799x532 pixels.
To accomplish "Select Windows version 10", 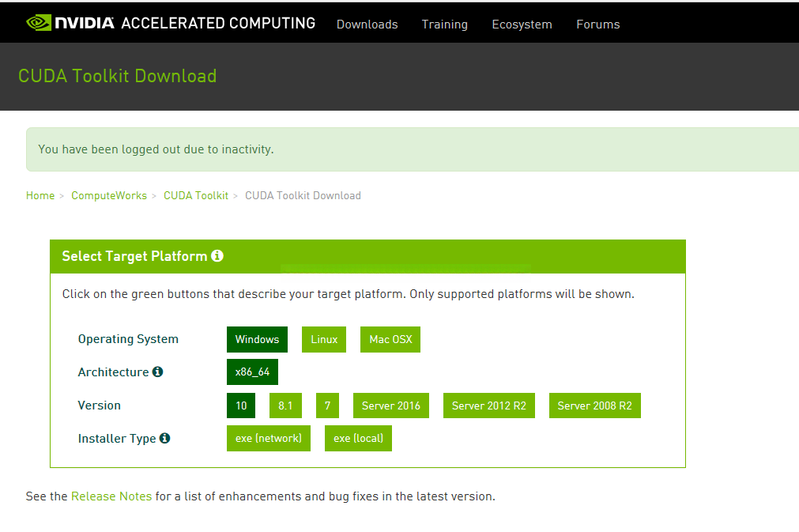I will click(x=241, y=406).
